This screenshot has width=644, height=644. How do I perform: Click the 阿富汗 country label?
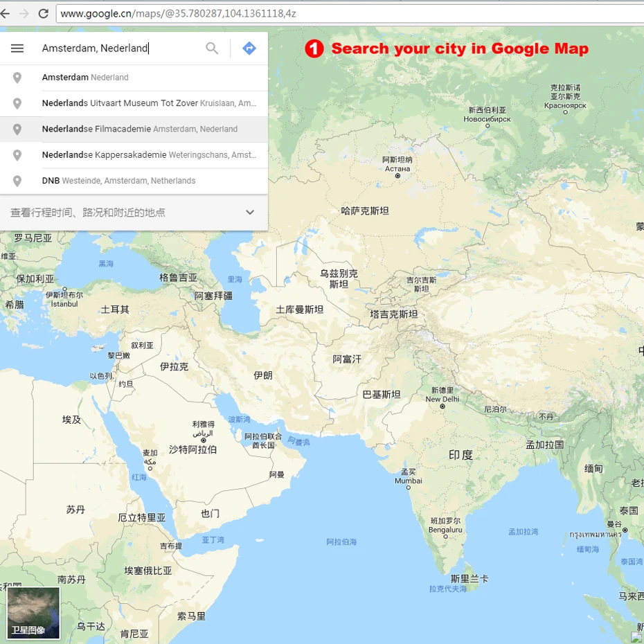point(347,359)
